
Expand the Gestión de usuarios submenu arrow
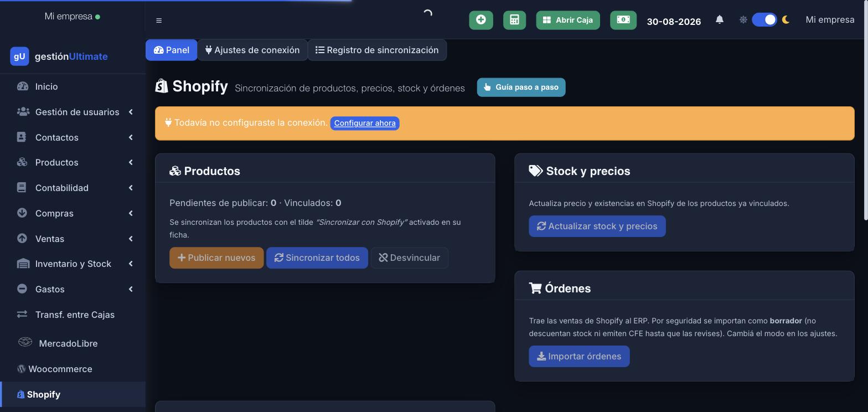click(x=131, y=112)
